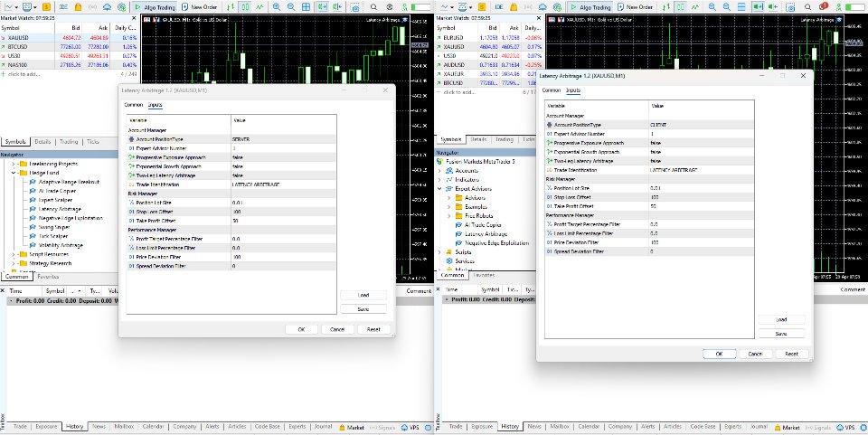Switch to Common tab in left dialog
The image size is (868, 435).
[x=134, y=105]
